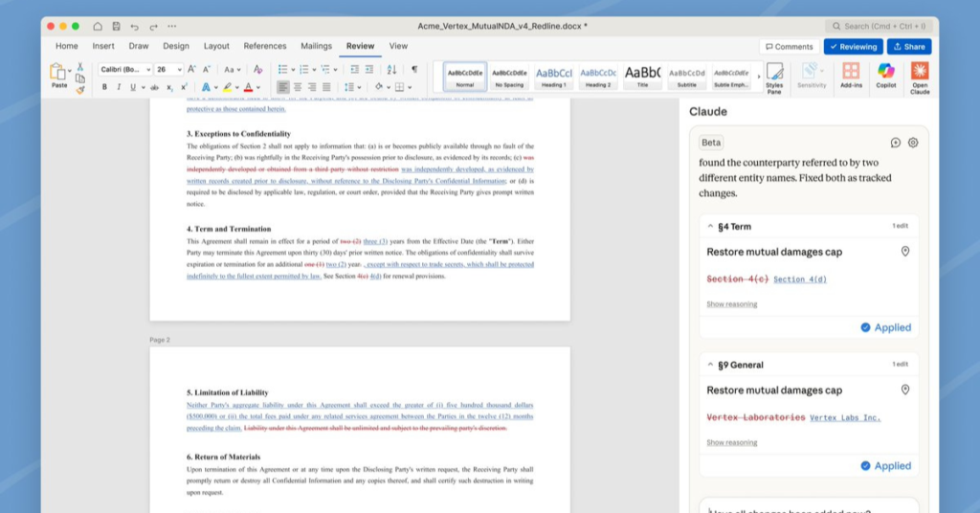Apply numbered list formatting

(x=303, y=69)
